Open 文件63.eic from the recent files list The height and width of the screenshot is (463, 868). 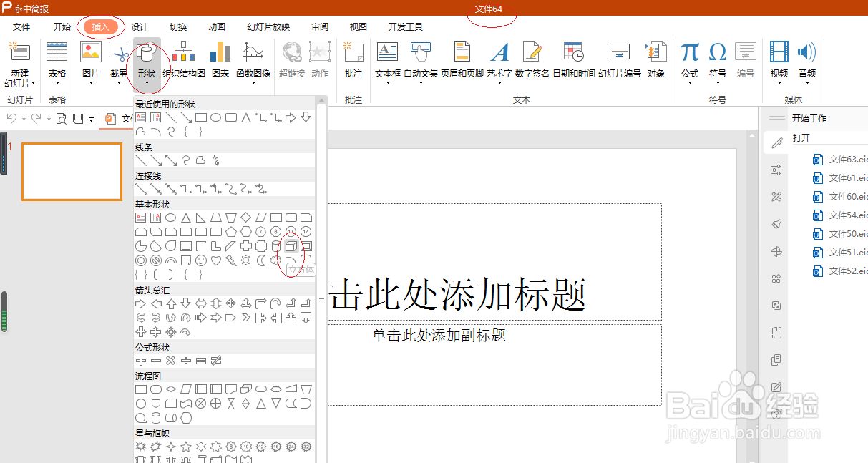point(844,159)
